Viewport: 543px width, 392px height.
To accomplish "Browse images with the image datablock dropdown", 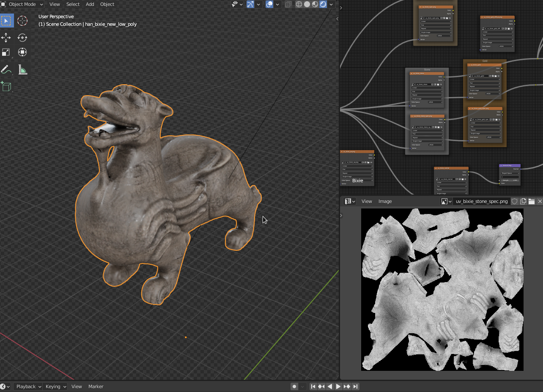I will 447,201.
